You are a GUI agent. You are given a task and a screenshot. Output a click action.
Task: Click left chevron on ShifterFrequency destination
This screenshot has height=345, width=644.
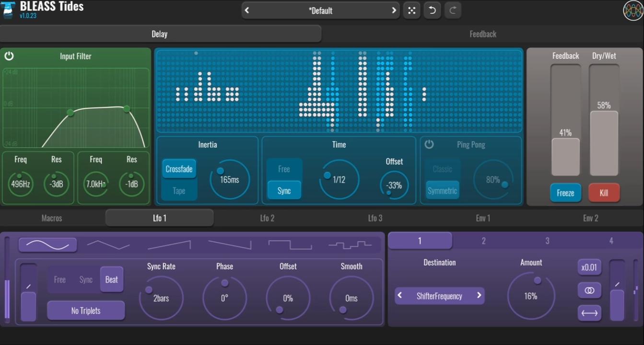[399, 296]
